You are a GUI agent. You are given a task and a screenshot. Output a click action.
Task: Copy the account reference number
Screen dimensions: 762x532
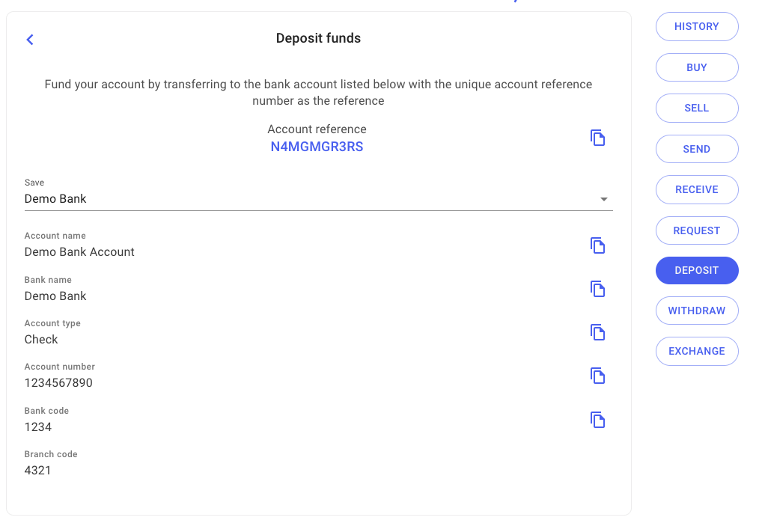point(597,138)
